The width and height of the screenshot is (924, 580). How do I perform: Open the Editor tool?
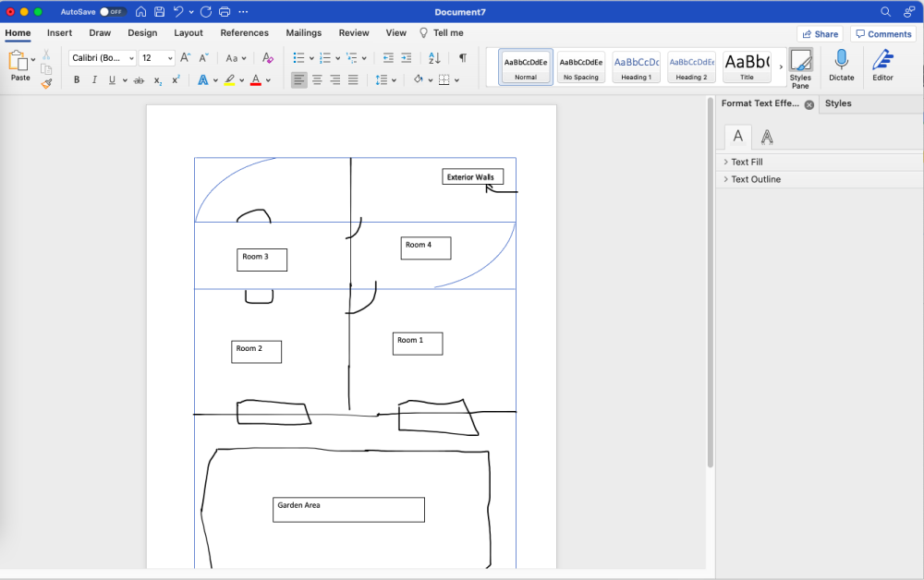(x=882, y=65)
